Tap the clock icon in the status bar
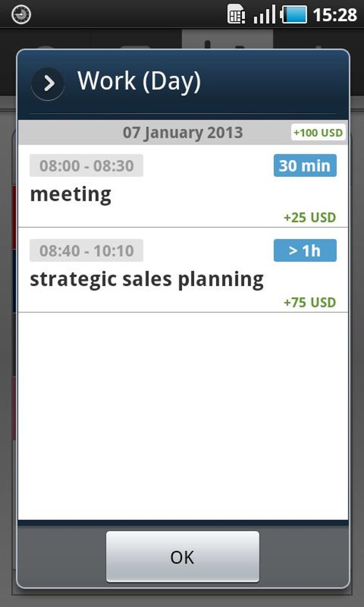364x607 pixels. click(x=21, y=15)
